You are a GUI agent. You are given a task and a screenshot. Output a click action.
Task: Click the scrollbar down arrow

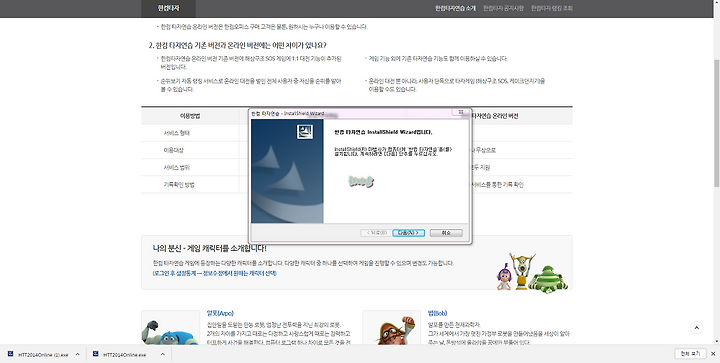click(x=716, y=341)
